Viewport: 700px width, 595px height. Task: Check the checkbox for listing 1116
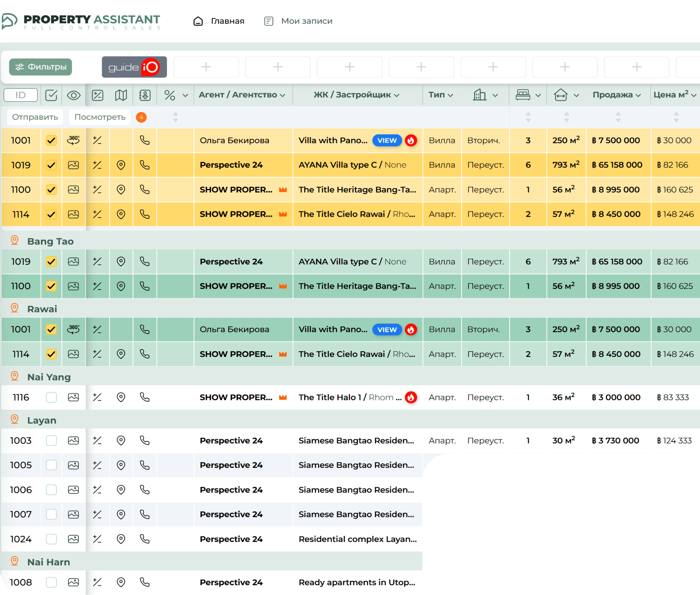51,397
